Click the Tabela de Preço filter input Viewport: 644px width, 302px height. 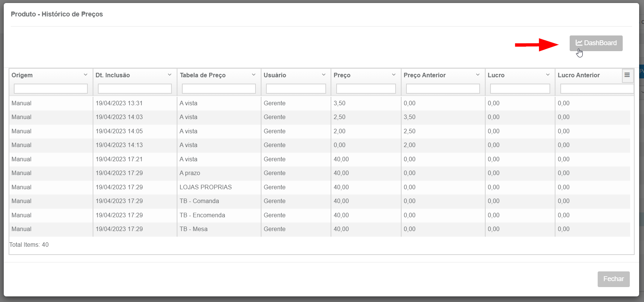(219, 89)
